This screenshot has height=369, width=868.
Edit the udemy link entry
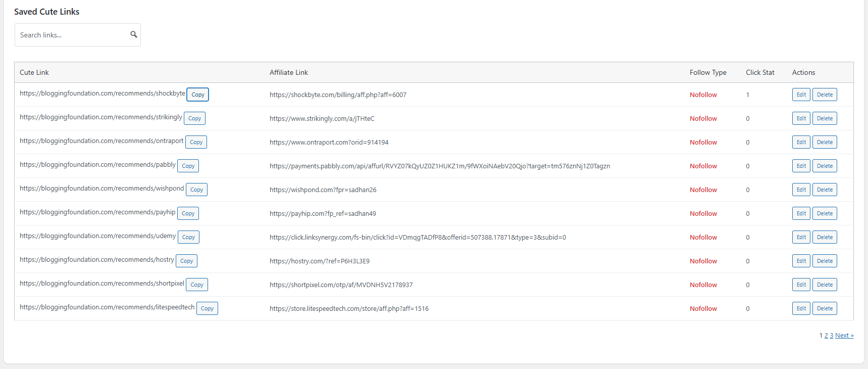(x=801, y=237)
